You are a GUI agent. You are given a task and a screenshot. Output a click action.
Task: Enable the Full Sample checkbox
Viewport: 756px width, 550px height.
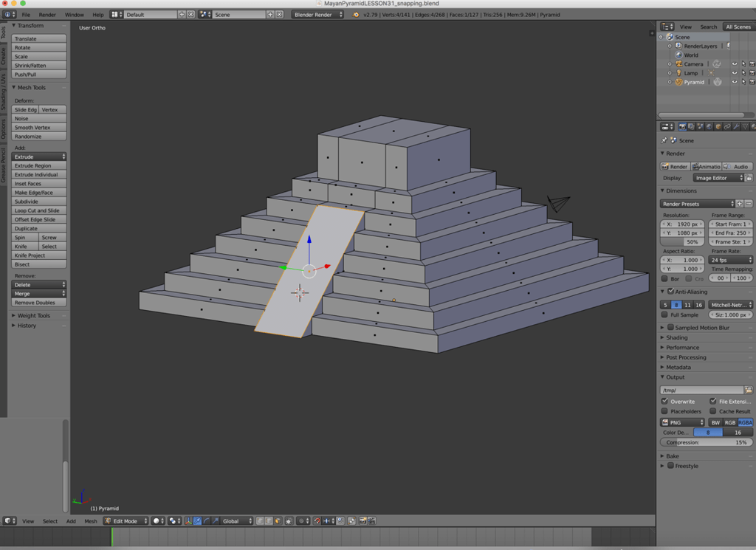click(x=665, y=314)
